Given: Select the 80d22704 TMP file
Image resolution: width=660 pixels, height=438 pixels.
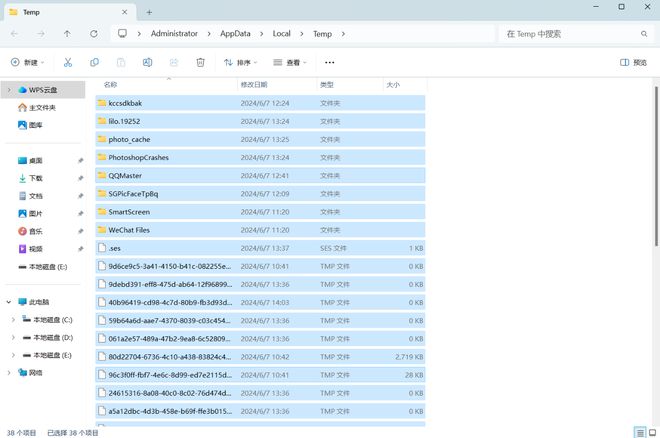Looking at the screenshot, I should click(x=260, y=357).
